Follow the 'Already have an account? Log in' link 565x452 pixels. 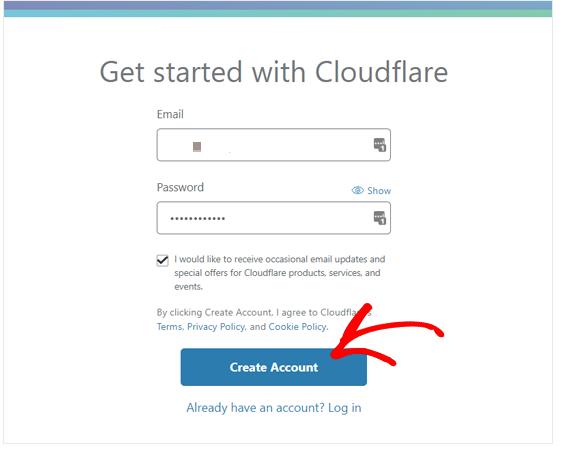click(273, 408)
